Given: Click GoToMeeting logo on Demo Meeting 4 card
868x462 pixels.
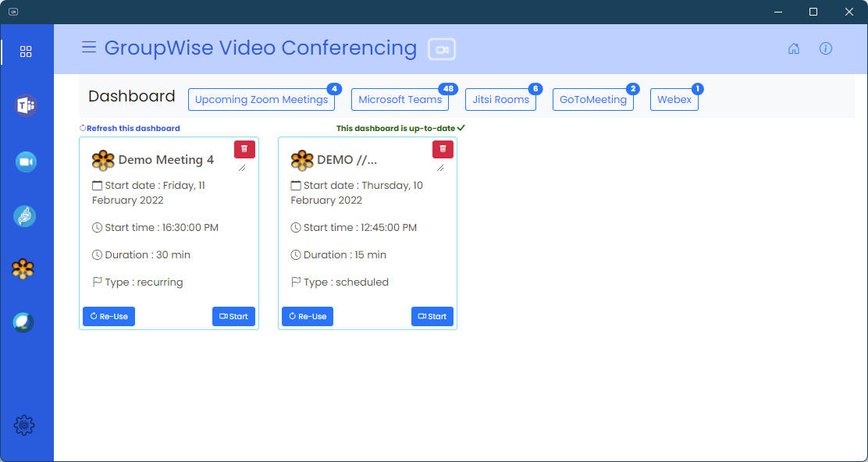Looking at the screenshot, I should pyautogui.click(x=104, y=161).
